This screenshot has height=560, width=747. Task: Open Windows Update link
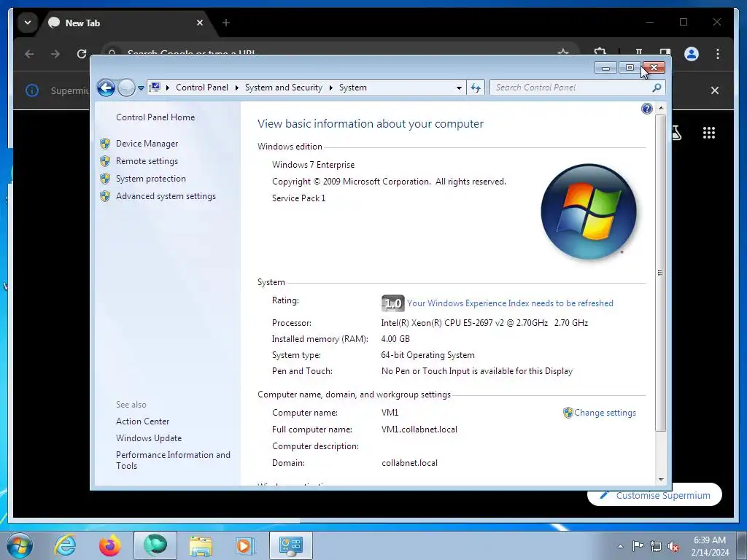pos(149,438)
